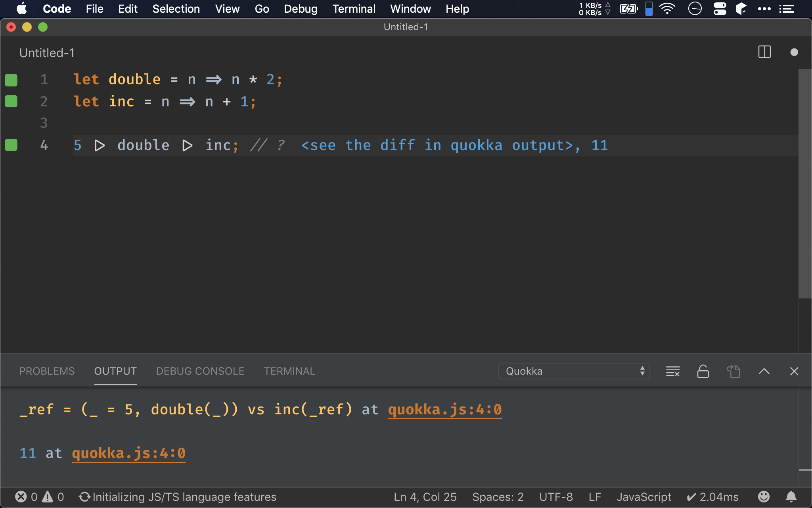
Task: Select JavaScript language mode
Action: coord(644,497)
